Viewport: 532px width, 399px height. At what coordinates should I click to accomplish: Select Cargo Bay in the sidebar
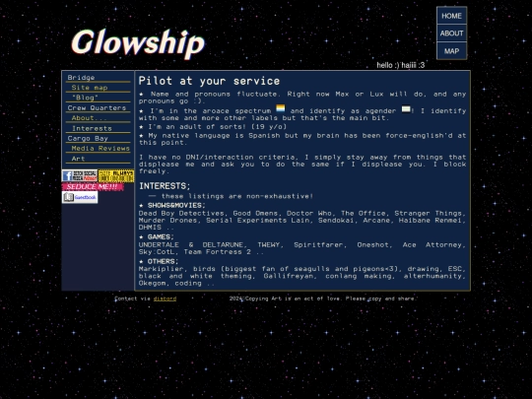(88, 139)
